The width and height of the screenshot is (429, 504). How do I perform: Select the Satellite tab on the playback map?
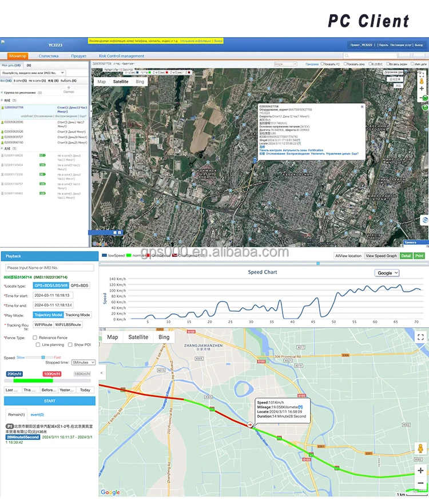point(138,337)
